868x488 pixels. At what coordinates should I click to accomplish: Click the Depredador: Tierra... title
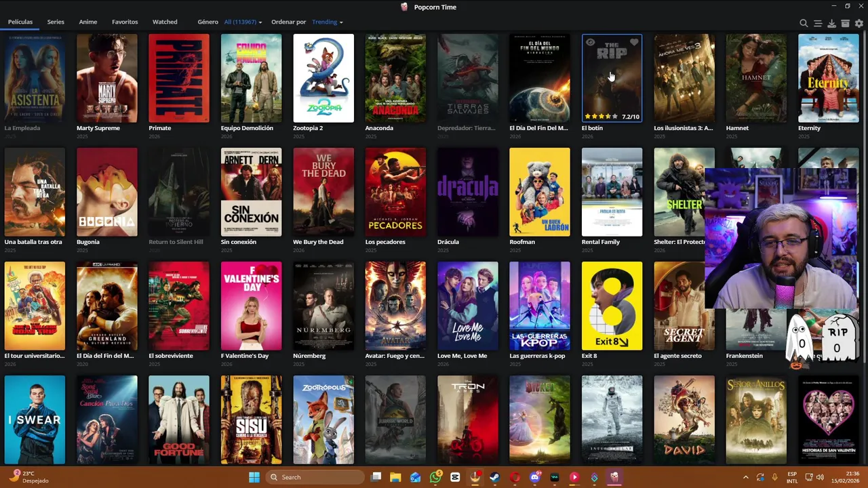[x=467, y=128]
